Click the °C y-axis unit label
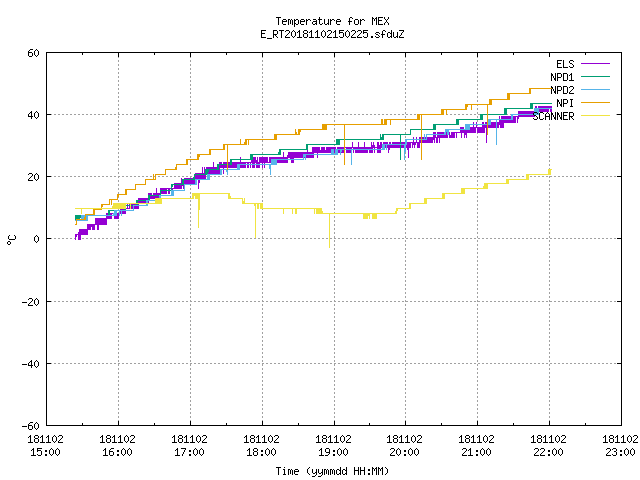This screenshot has width=640, height=480. click(11, 240)
